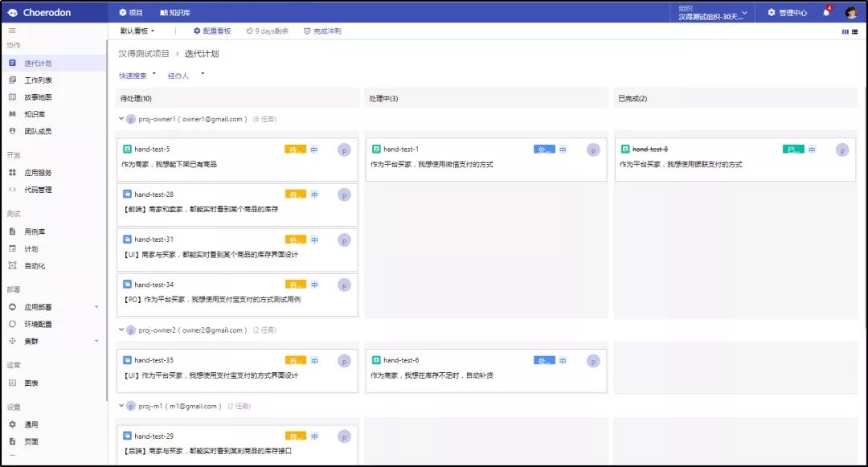868x467 pixels.
Task: Click the 配置看板 button
Action: coord(212,31)
